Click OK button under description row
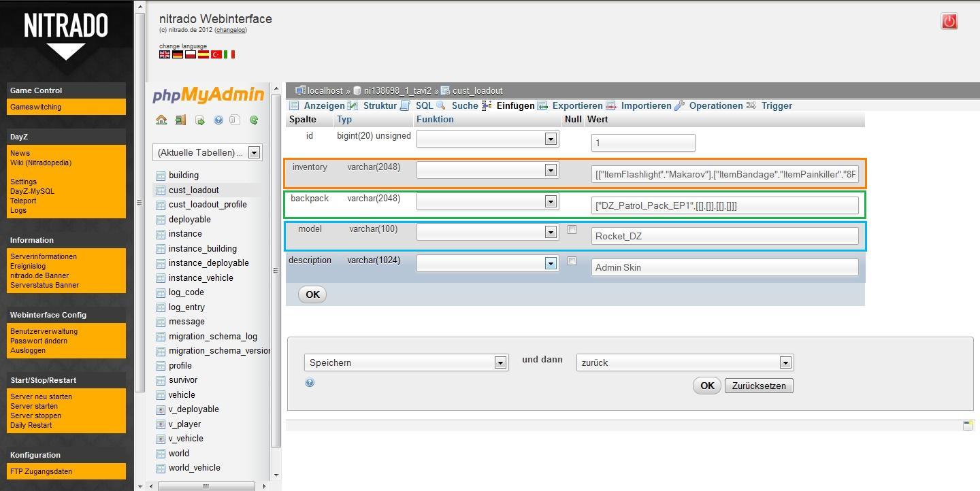980x491 pixels. 312,294
